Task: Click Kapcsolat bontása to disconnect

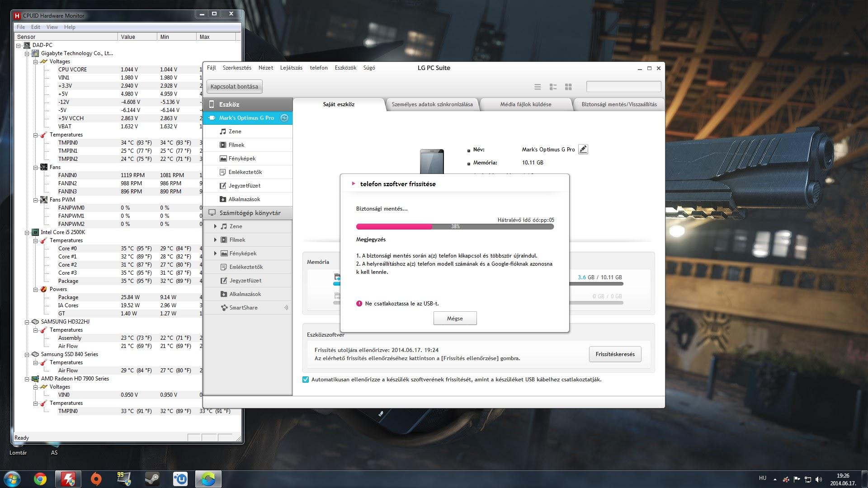Action: 234,87
